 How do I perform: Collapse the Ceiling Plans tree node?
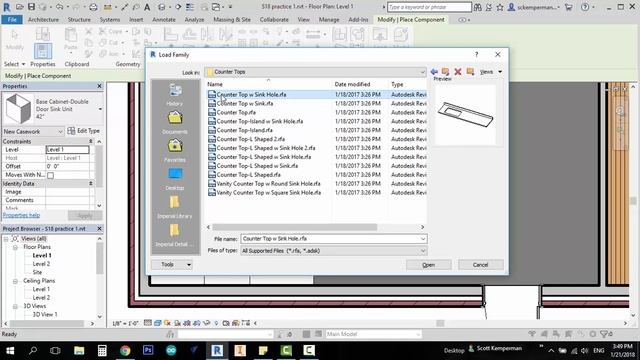click(15, 281)
